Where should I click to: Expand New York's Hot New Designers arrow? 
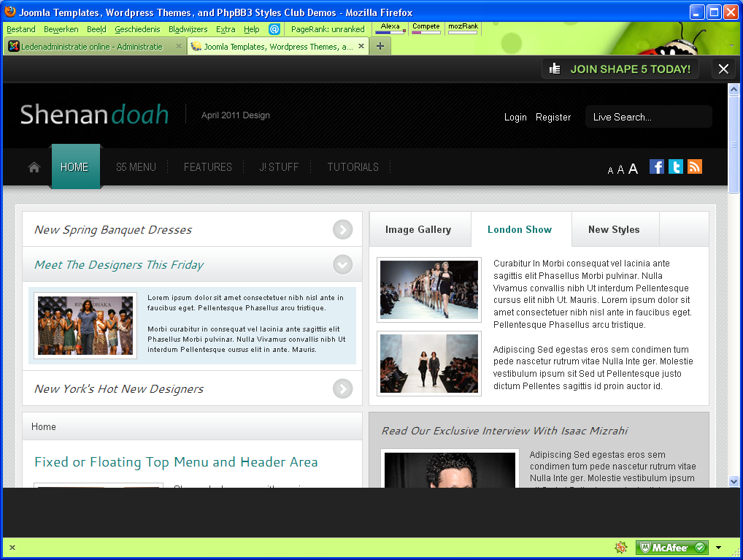click(342, 389)
